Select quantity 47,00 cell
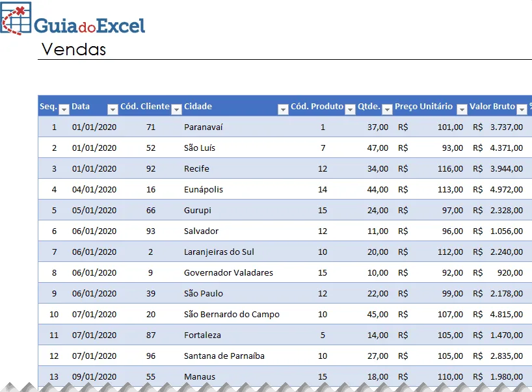 pyautogui.click(x=375, y=148)
